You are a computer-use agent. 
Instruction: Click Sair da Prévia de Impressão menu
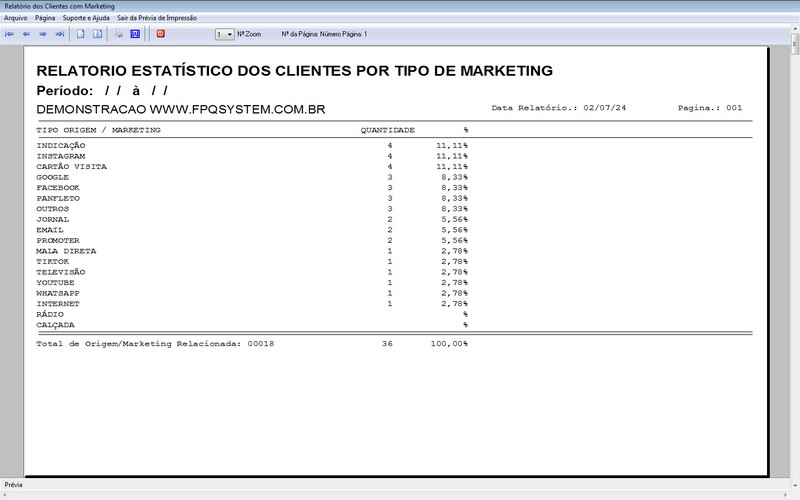(x=157, y=18)
